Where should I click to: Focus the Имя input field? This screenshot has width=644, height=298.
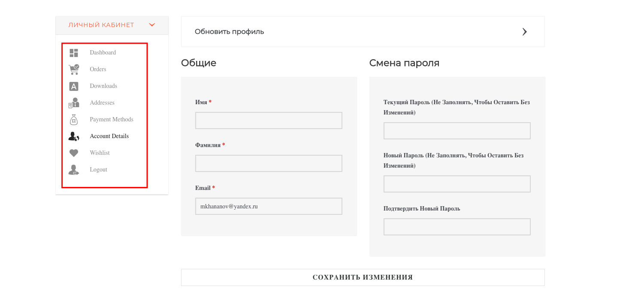[269, 120]
